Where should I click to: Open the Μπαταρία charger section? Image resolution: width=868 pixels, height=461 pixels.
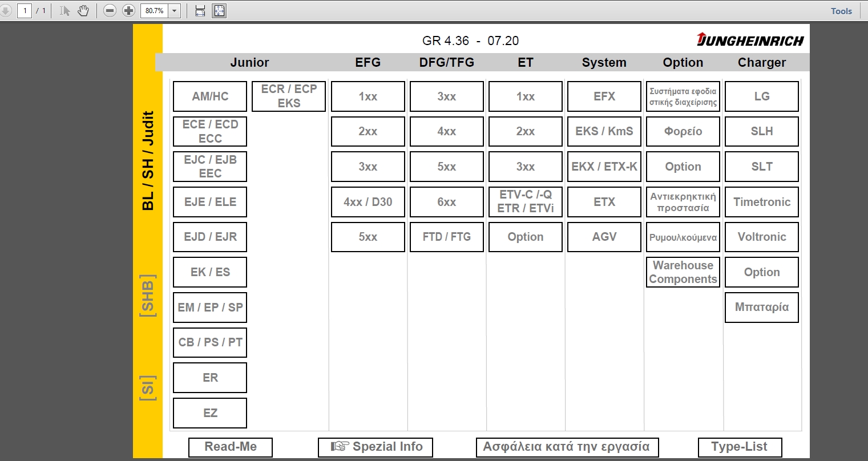(762, 308)
